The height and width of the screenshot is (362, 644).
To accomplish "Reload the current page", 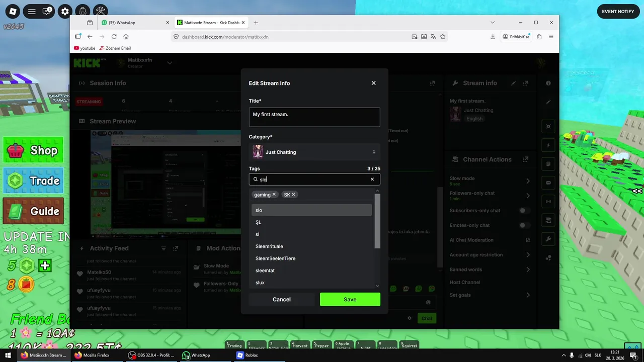I will [x=114, y=37].
